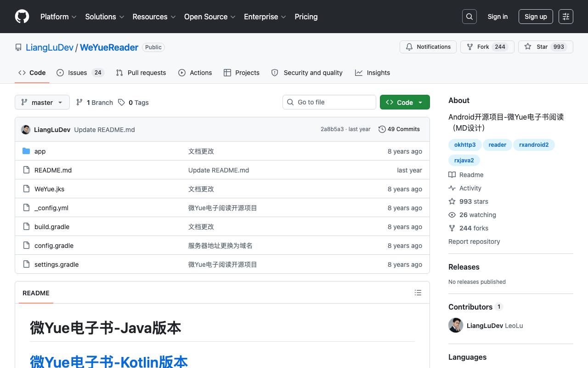Star the WeYueReader repository
Viewport: 588px width, 368px height.
546,47
